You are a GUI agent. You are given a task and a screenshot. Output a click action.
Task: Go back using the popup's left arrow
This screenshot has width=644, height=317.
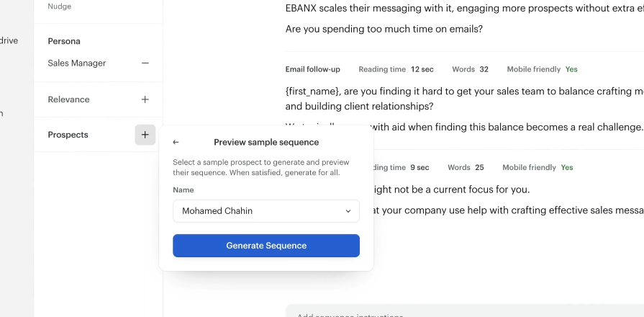tap(176, 143)
